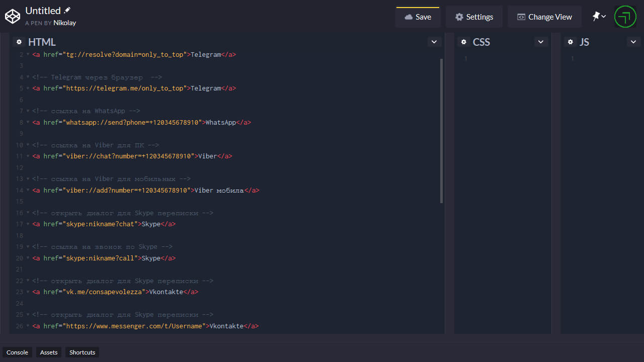Screen dimensions: 644x362
Task: Fold line 11 Viber chat arrow
Action: point(28,156)
